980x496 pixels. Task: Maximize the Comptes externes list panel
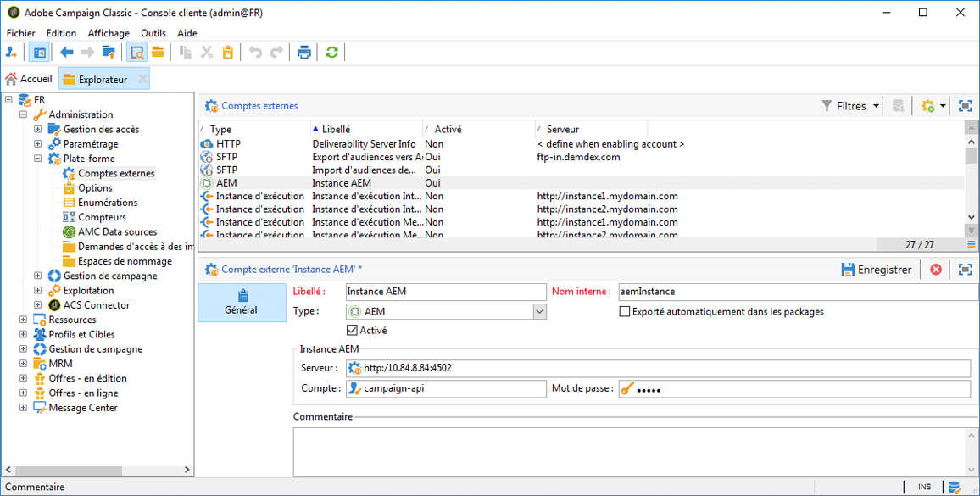pyautogui.click(x=966, y=106)
